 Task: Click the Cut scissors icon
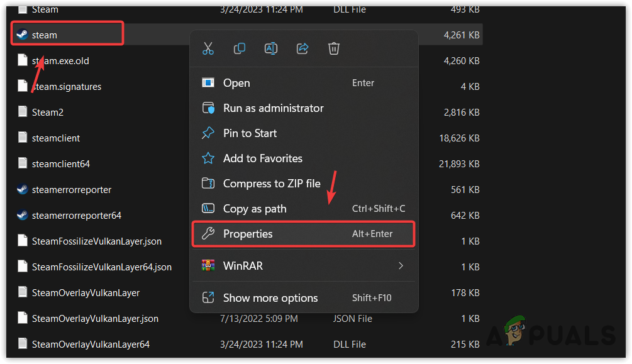click(x=208, y=48)
